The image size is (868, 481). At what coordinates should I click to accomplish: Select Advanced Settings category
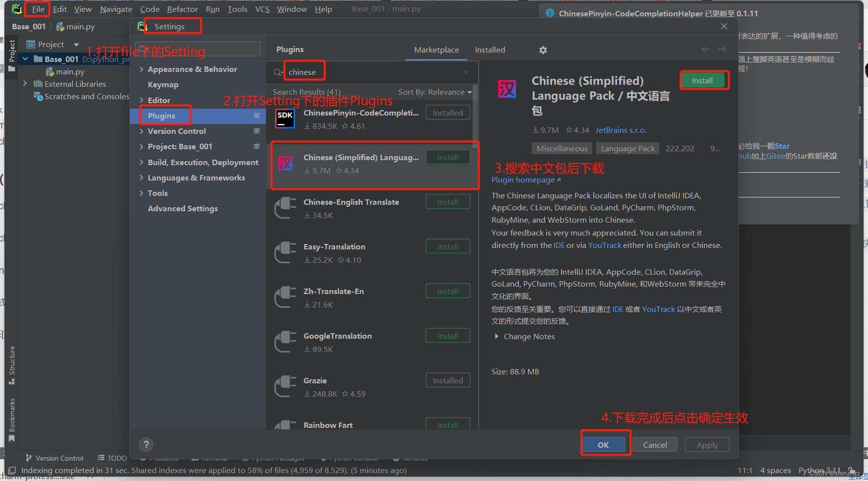pyautogui.click(x=183, y=208)
